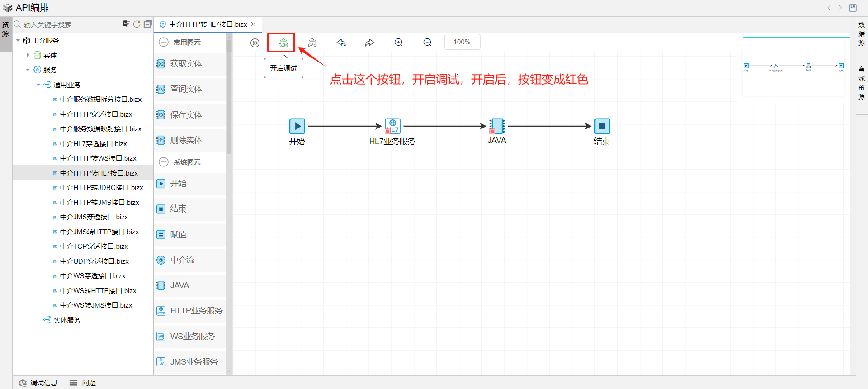Select 开始 palette element
This screenshot has width=868, height=389.
[x=190, y=184]
